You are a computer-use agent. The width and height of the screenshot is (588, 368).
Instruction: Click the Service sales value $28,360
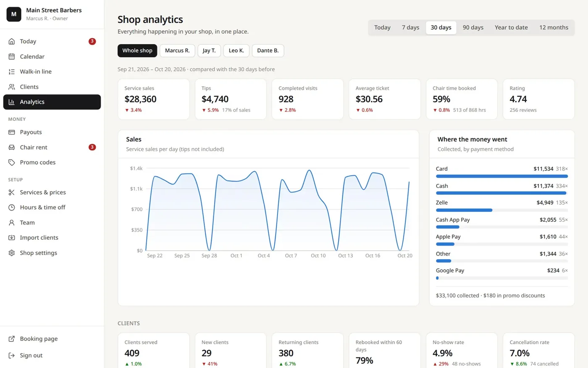140,99
